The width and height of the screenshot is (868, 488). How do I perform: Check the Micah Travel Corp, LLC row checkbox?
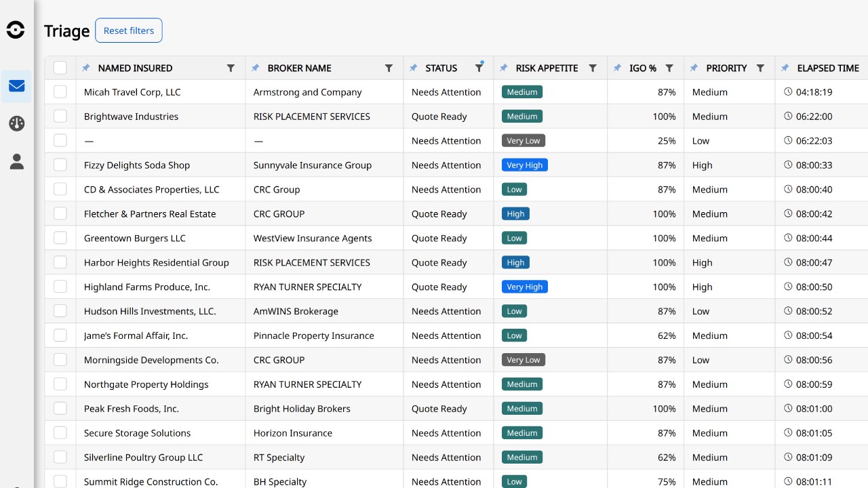(60, 92)
